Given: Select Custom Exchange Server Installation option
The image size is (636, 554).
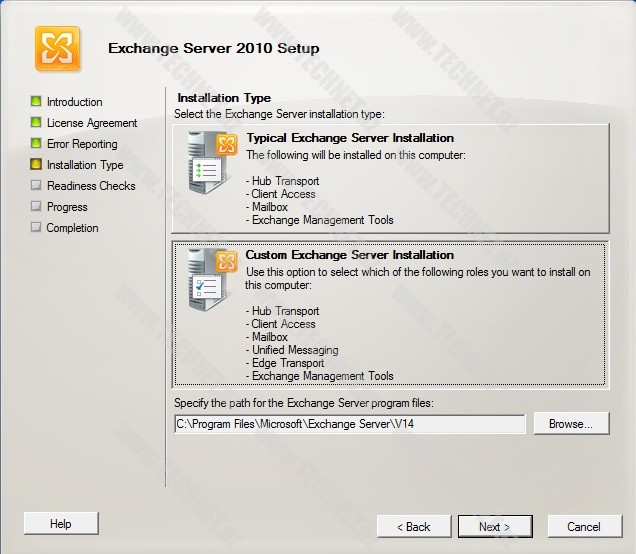Looking at the screenshot, I should click(349, 256).
